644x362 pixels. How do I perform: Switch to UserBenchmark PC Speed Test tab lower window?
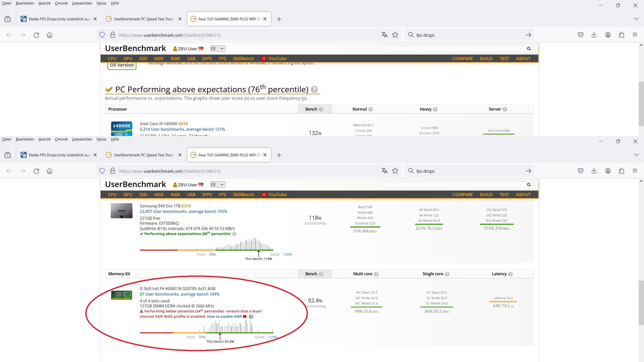[144, 155]
